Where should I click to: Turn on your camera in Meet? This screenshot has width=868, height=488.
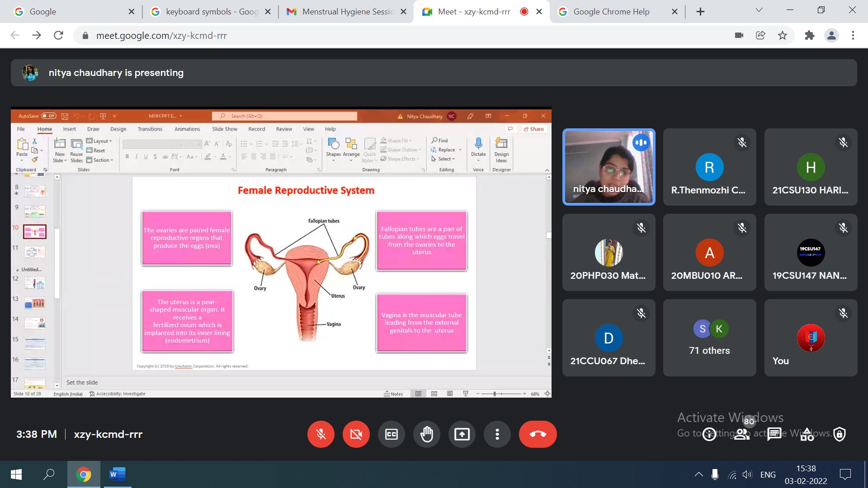point(356,434)
